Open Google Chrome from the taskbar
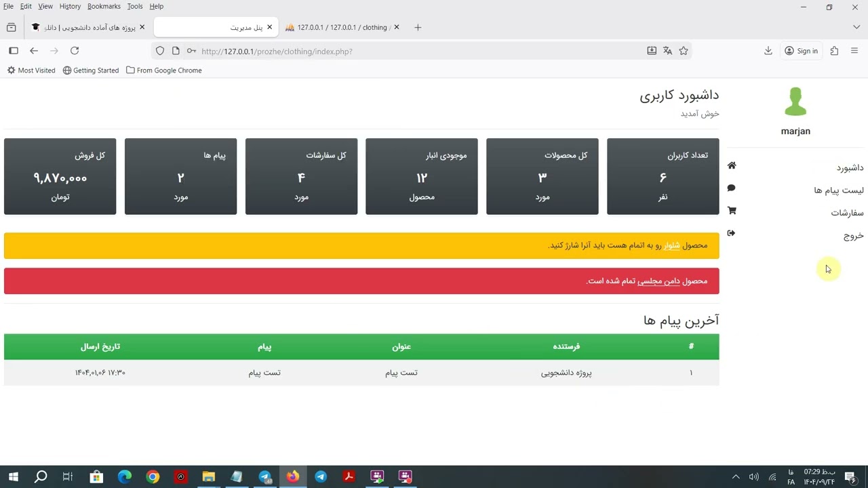The width and height of the screenshot is (868, 488). click(x=153, y=477)
